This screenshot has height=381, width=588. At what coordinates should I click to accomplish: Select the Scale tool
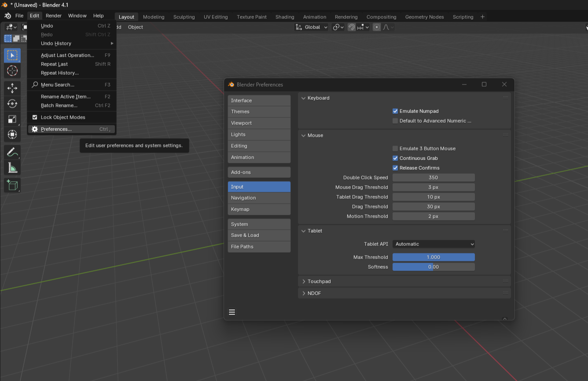tap(12, 119)
